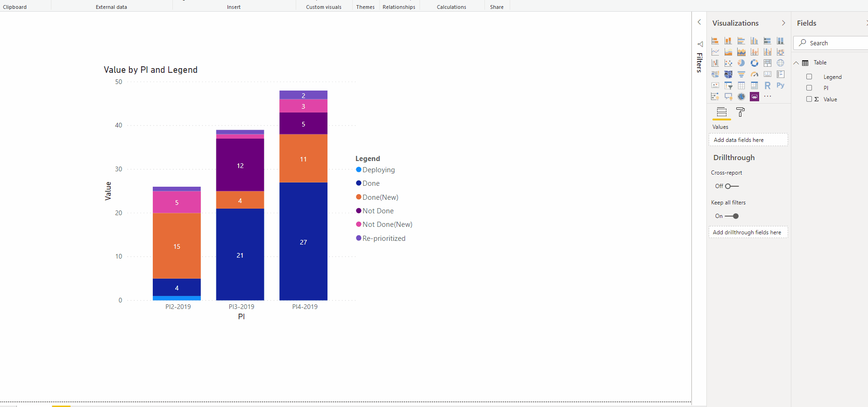
Task: Expand the Filters pane
Action: [x=699, y=22]
